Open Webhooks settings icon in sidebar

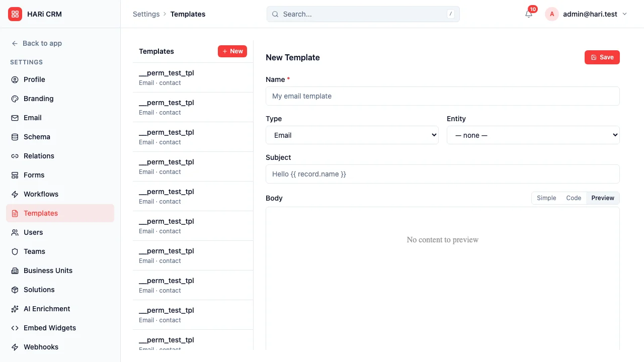[15, 347]
